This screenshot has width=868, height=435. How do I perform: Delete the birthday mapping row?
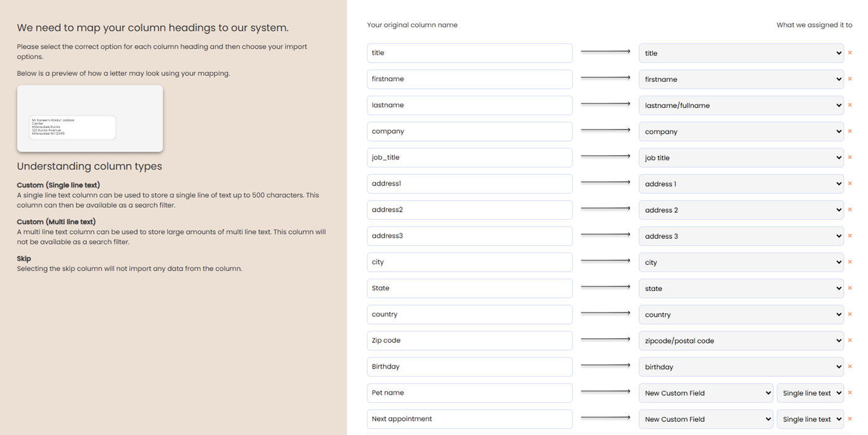click(x=850, y=367)
